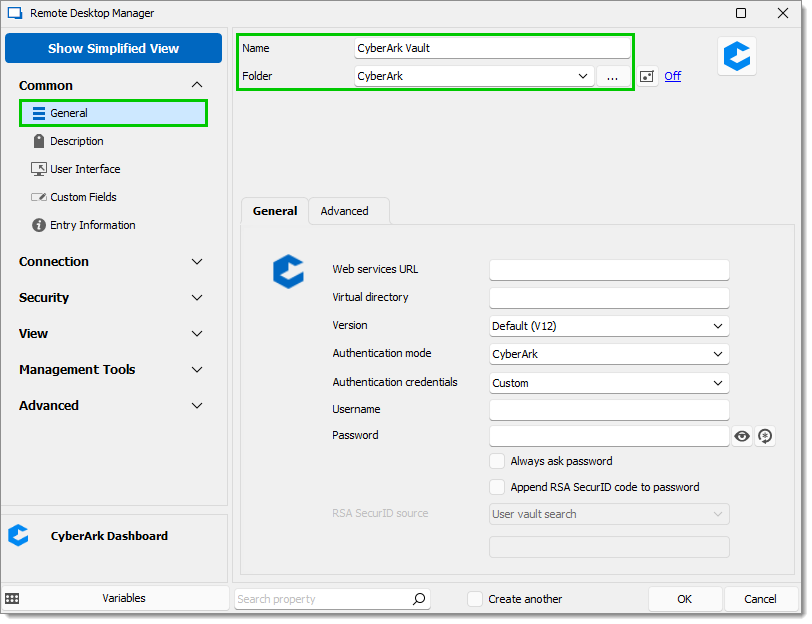The image size is (812, 624).
Task: Click the Web services URL field
Action: 609,270
